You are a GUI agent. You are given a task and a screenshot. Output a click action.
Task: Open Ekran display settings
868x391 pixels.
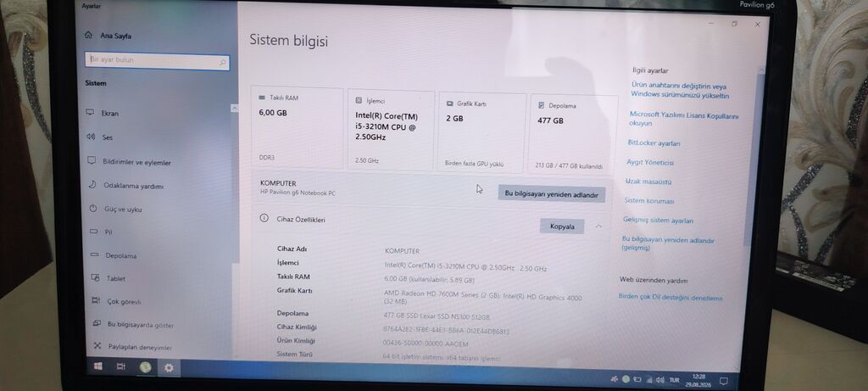click(109, 113)
